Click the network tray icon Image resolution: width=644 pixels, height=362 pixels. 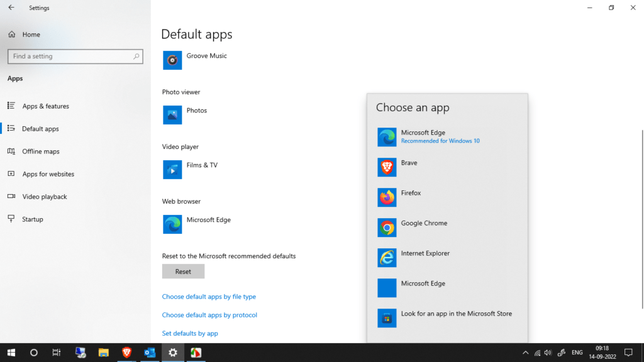click(537, 353)
